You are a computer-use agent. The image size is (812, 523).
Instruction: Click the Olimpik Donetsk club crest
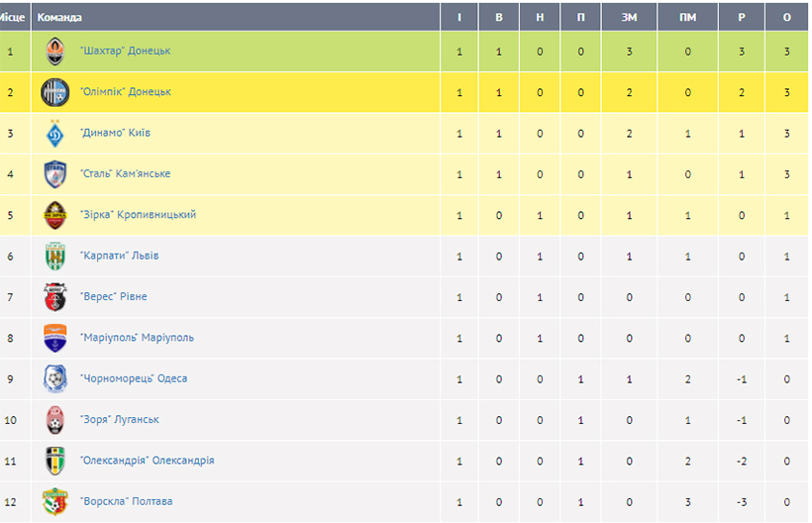[x=54, y=92]
